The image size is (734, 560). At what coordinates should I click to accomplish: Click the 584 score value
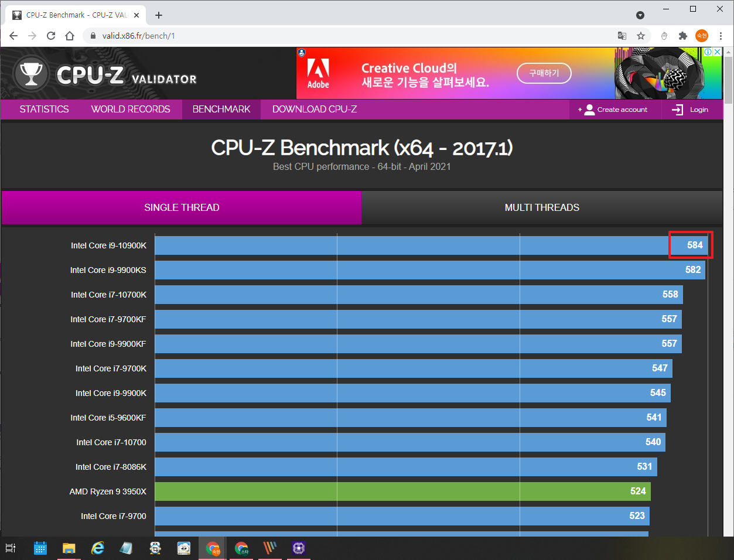[695, 245]
